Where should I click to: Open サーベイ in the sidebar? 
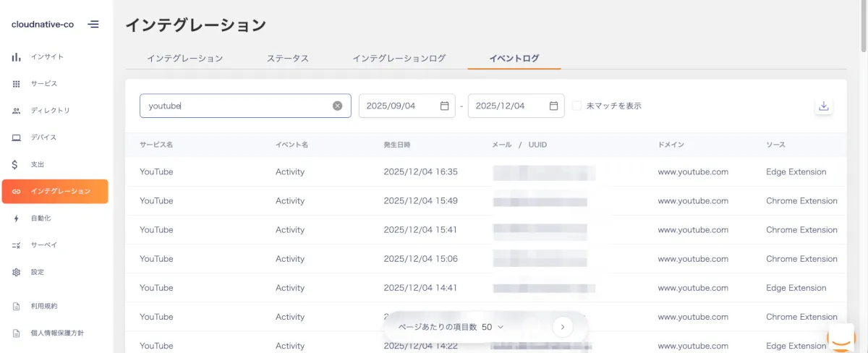coord(43,245)
